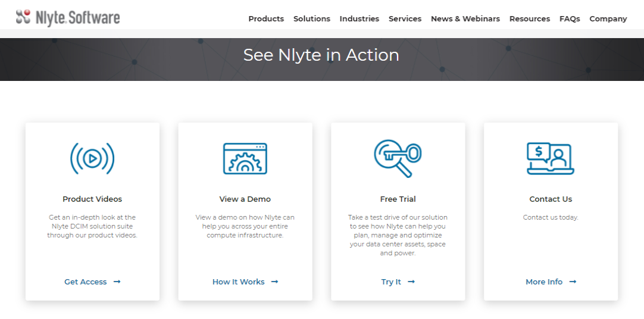The image size is (644, 319).
Task: Go to News & Webinars
Action: [x=465, y=19]
